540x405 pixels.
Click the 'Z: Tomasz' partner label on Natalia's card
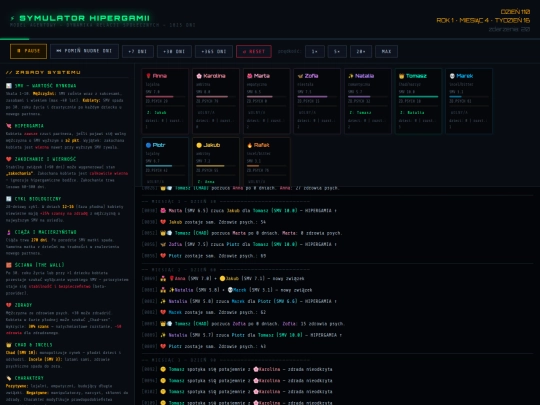(x=360, y=113)
